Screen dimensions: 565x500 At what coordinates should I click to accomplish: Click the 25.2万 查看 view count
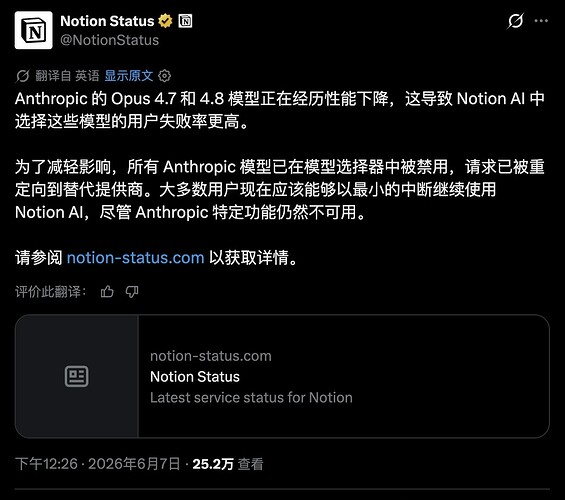click(228, 464)
